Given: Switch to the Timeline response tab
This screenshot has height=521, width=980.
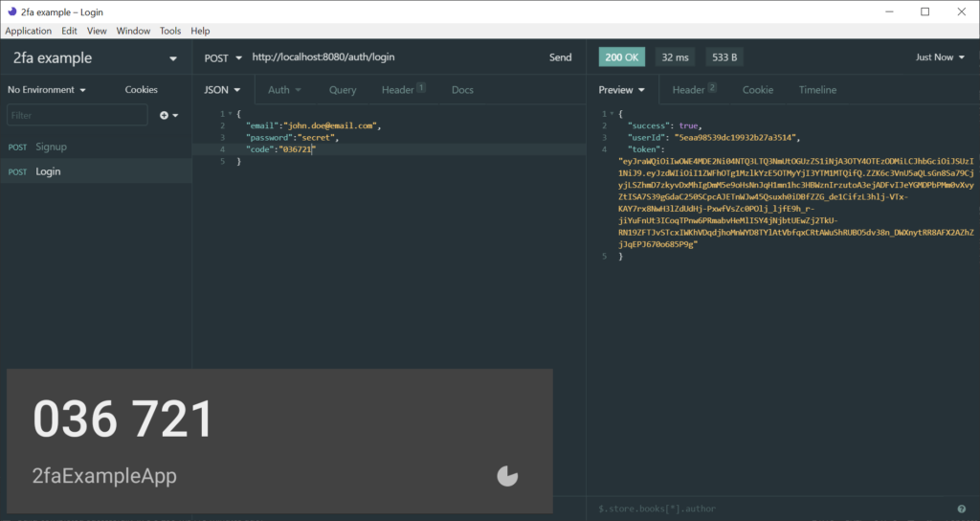Looking at the screenshot, I should (817, 90).
